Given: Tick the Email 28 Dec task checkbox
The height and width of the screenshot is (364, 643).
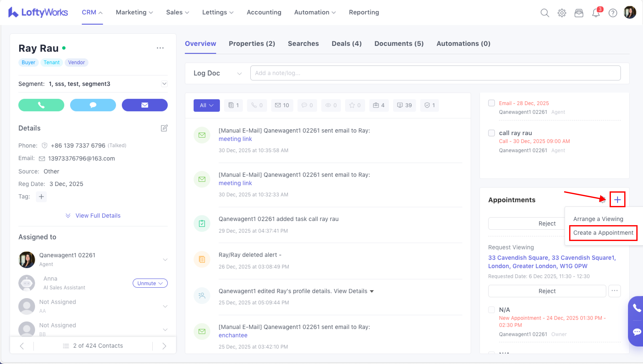Looking at the screenshot, I should coord(491,103).
